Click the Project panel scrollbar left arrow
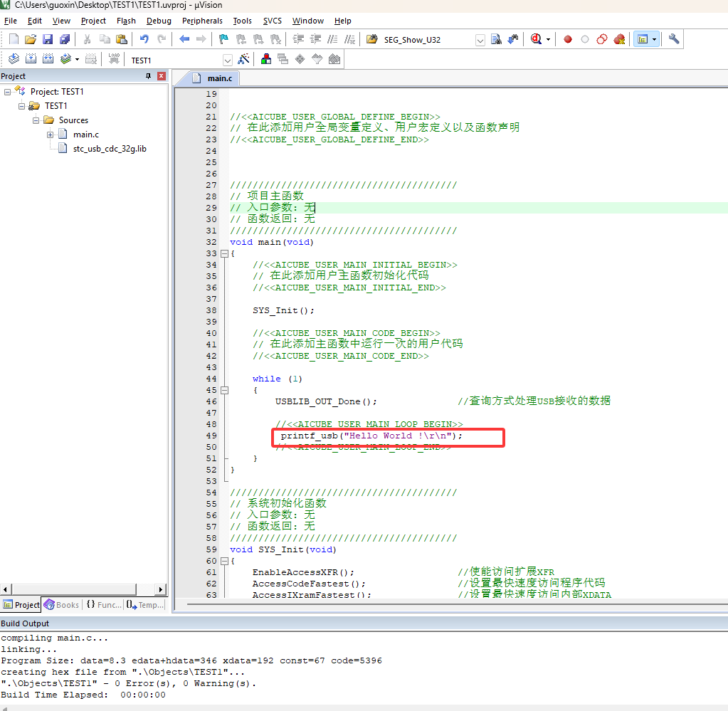This screenshot has height=711, width=728. coord(5,590)
